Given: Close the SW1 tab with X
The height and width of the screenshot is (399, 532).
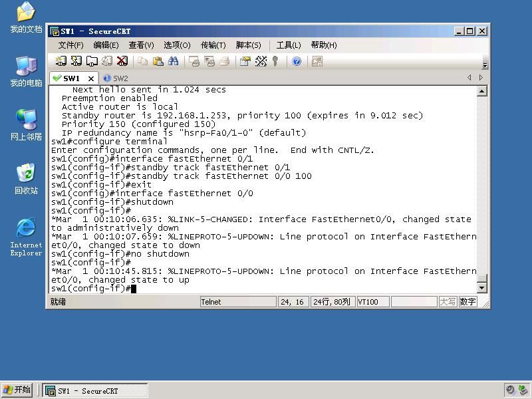Looking at the screenshot, I should [91, 78].
